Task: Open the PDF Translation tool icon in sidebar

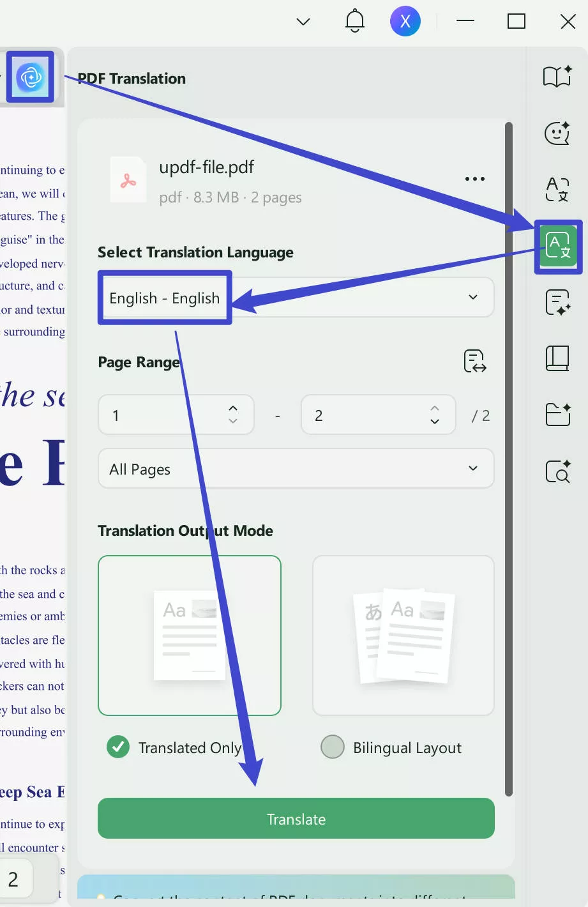Action: 557,247
